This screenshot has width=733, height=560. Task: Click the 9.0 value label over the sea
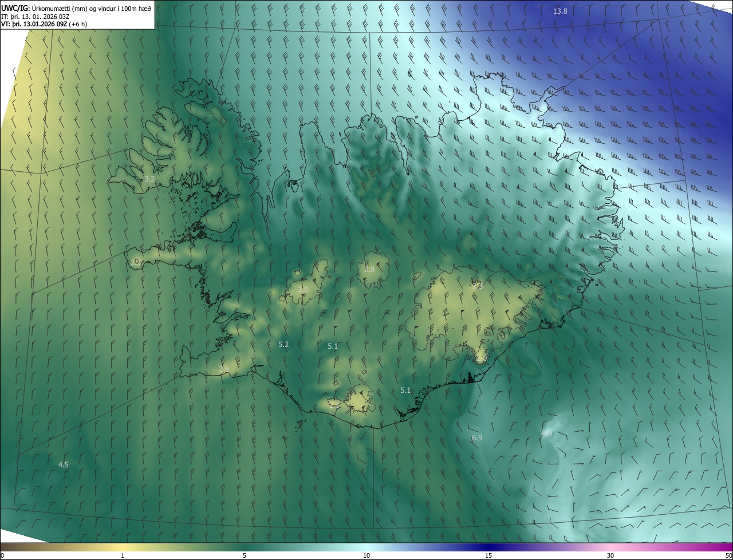(x=547, y=434)
